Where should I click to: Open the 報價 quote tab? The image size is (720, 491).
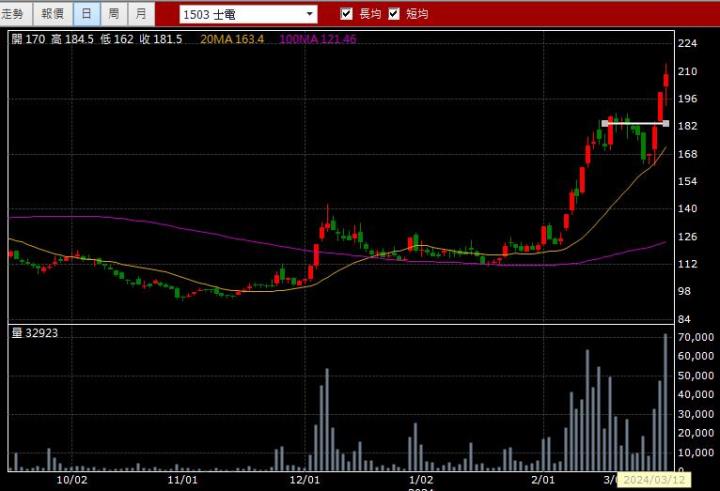click(52, 14)
